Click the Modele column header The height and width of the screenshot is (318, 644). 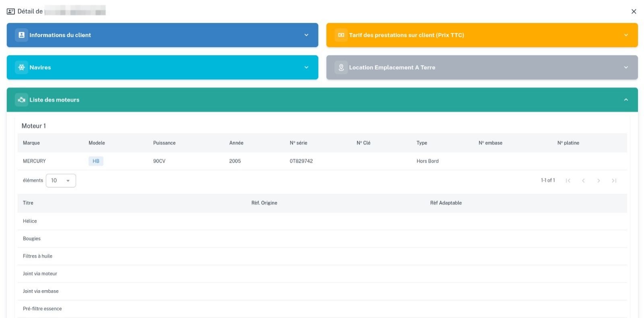[x=97, y=143]
